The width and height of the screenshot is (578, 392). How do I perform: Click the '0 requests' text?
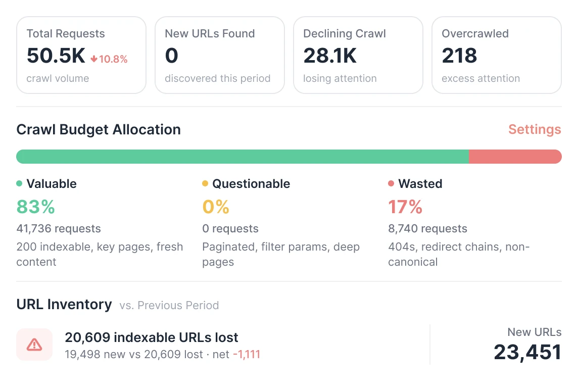pos(230,229)
